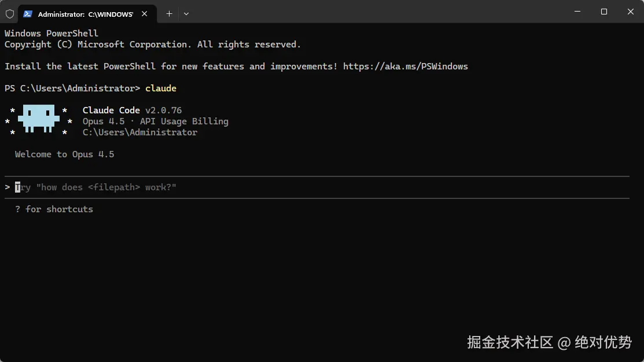This screenshot has width=644, height=362.
Task: Click the PS C:\Users\Administrator> prompt
Action: click(x=72, y=88)
